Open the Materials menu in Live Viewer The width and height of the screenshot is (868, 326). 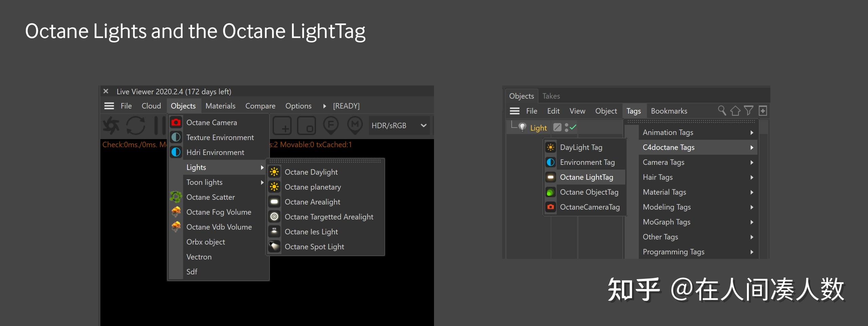(220, 106)
